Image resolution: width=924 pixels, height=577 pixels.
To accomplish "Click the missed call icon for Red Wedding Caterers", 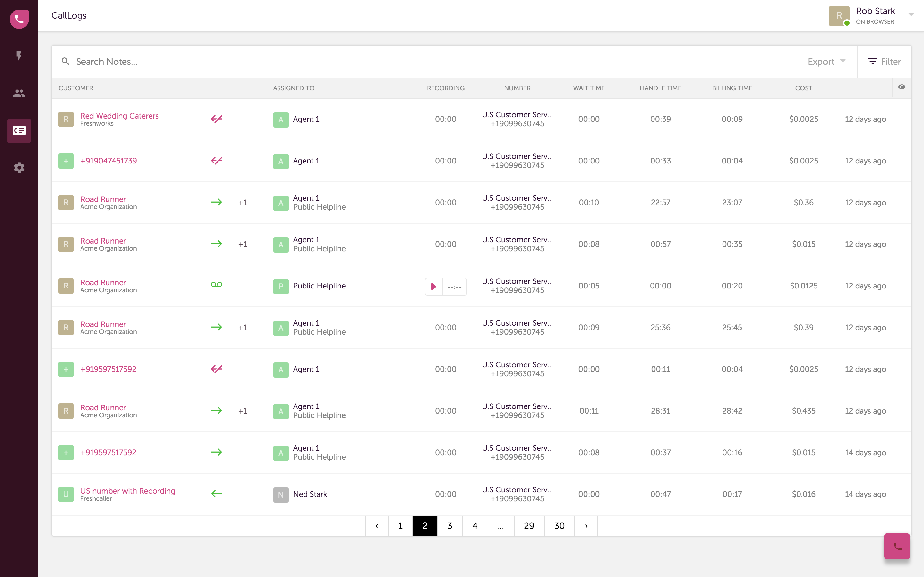I will coord(217,119).
